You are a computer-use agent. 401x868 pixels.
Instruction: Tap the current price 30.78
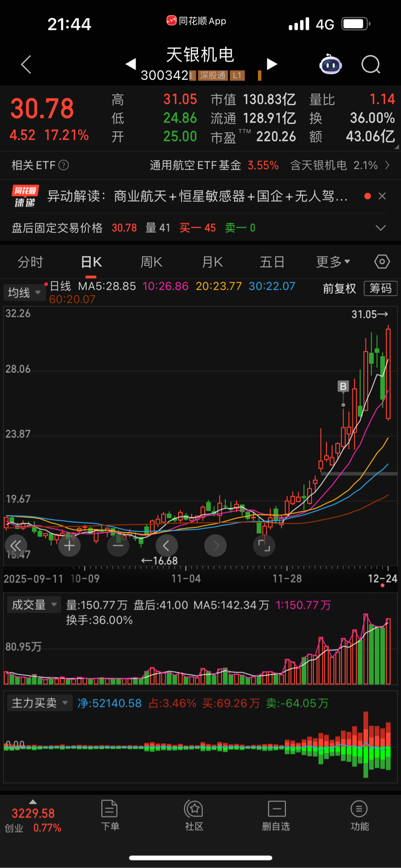42,109
